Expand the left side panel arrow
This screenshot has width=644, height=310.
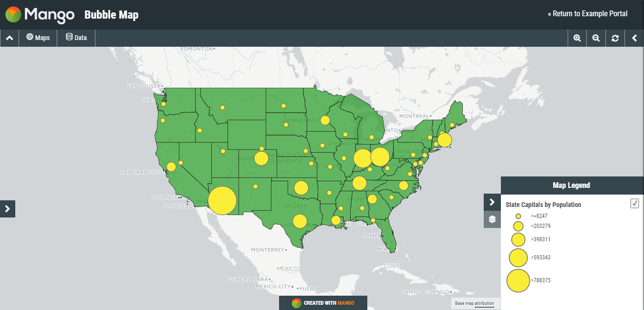pyautogui.click(x=8, y=208)
